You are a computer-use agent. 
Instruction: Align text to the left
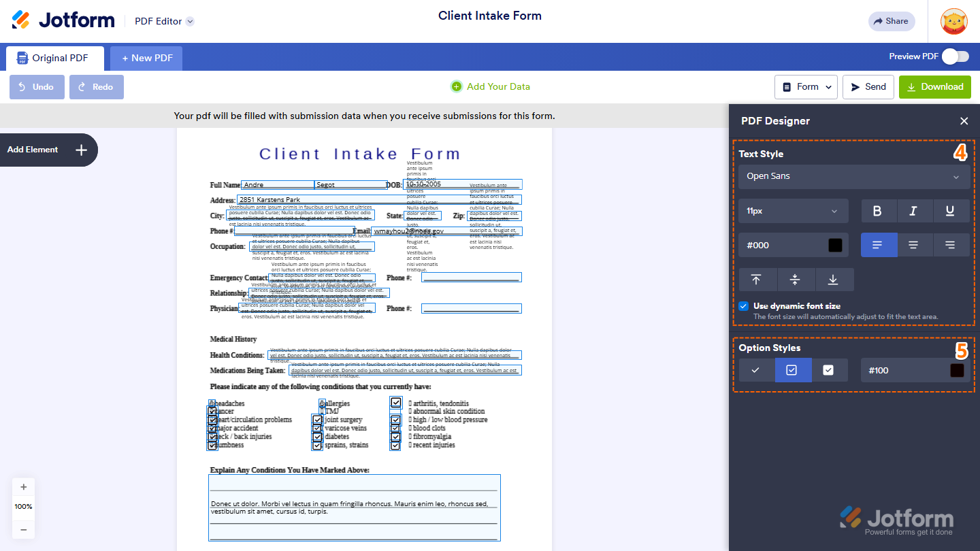878,245
